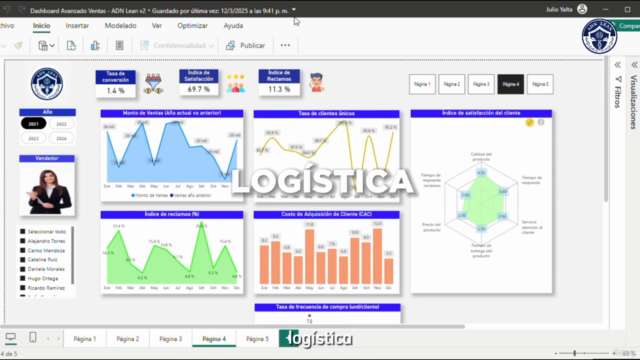Click the Undo arrow in the title bar
The height and width of the screenshot is (360, 640).
pos(7,10)
